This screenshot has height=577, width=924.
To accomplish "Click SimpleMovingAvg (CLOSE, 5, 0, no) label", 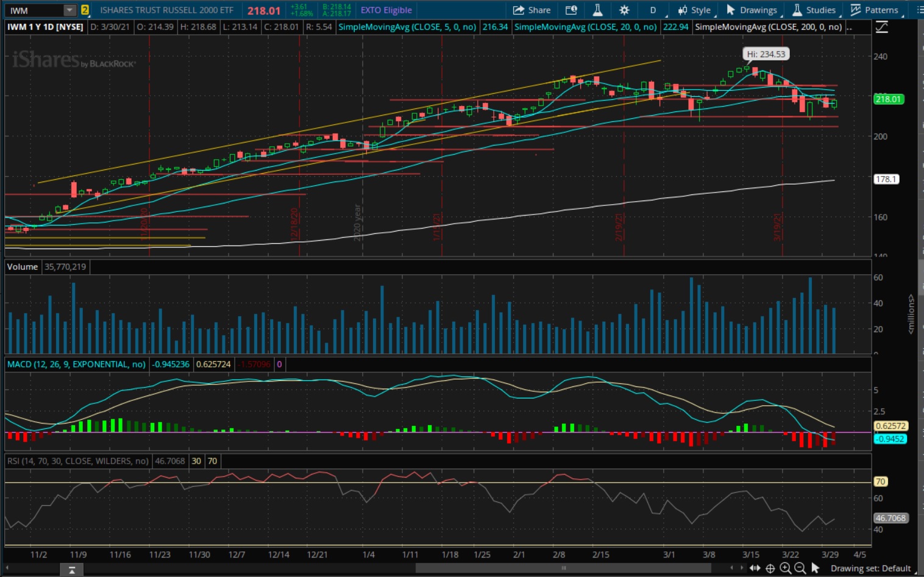I will pyautogui.click(x=407, y=27).
